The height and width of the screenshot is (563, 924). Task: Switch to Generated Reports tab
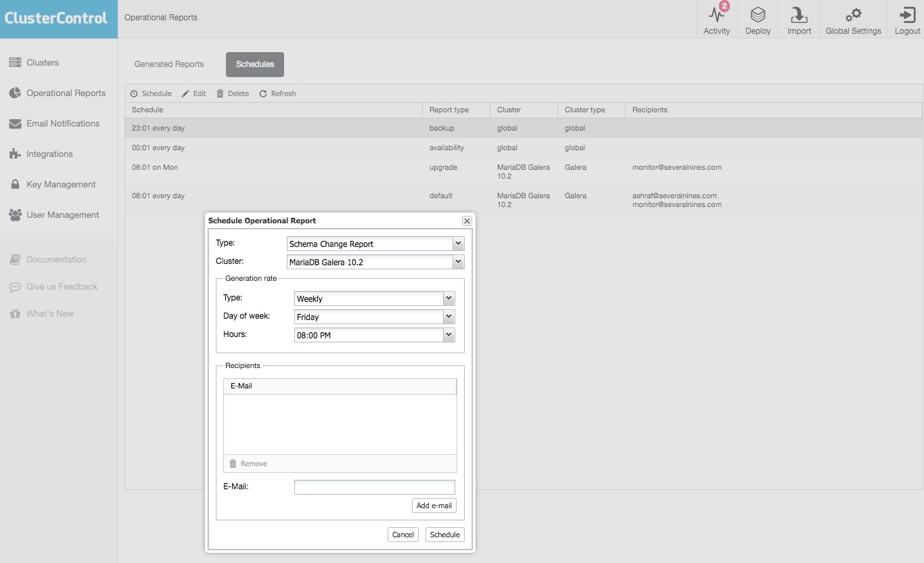click(x=169, y=64)
